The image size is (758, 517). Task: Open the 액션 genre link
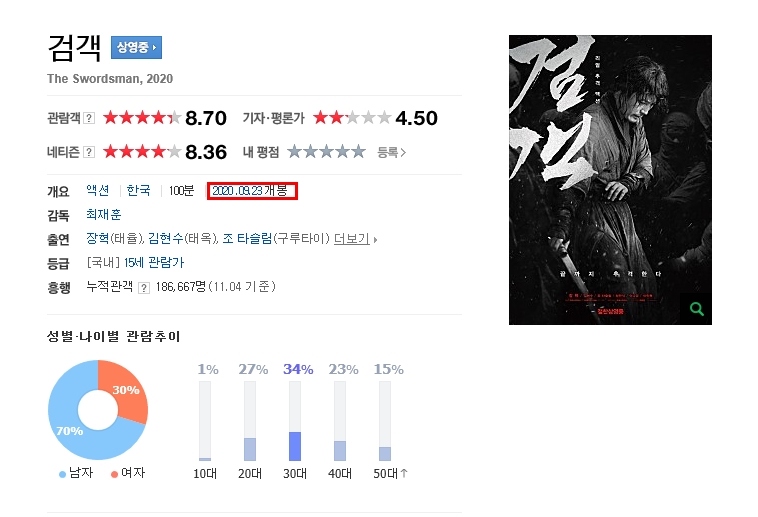point(98,190)
